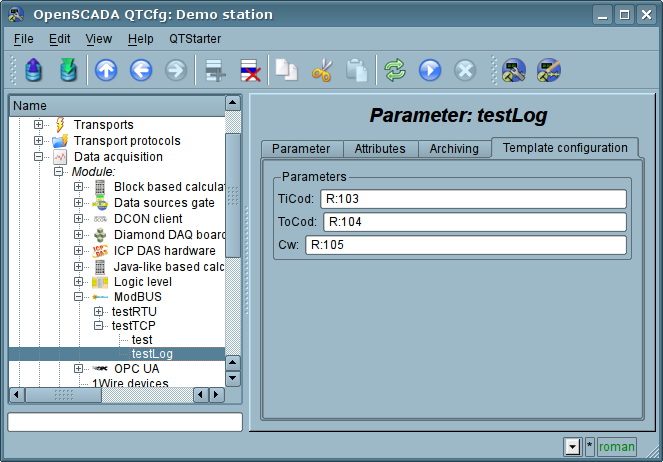The height and width of the screenshot is (462, 663).
Task: Collapse the ModBUS tree node
Action: 79,297
